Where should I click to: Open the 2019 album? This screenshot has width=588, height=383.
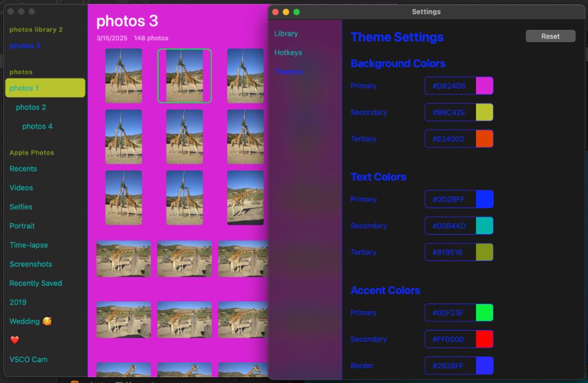pyautogui.click(x=18, y=302)
